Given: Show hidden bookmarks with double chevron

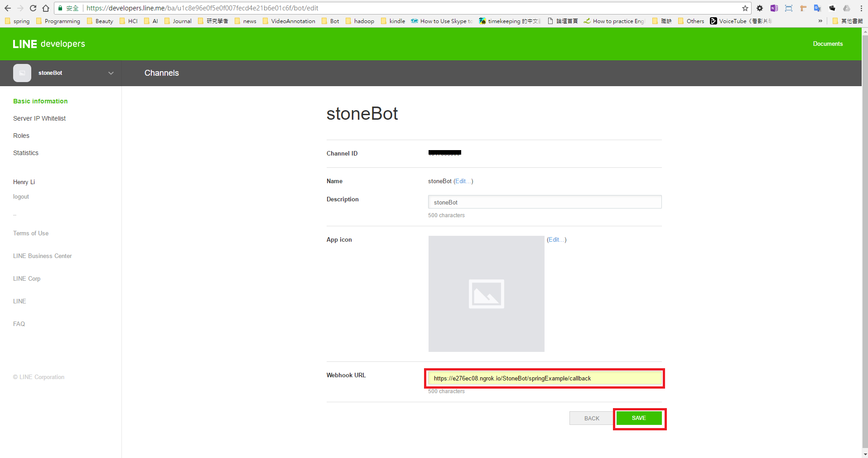Looking at the screenshot, I should click(820, 21).
